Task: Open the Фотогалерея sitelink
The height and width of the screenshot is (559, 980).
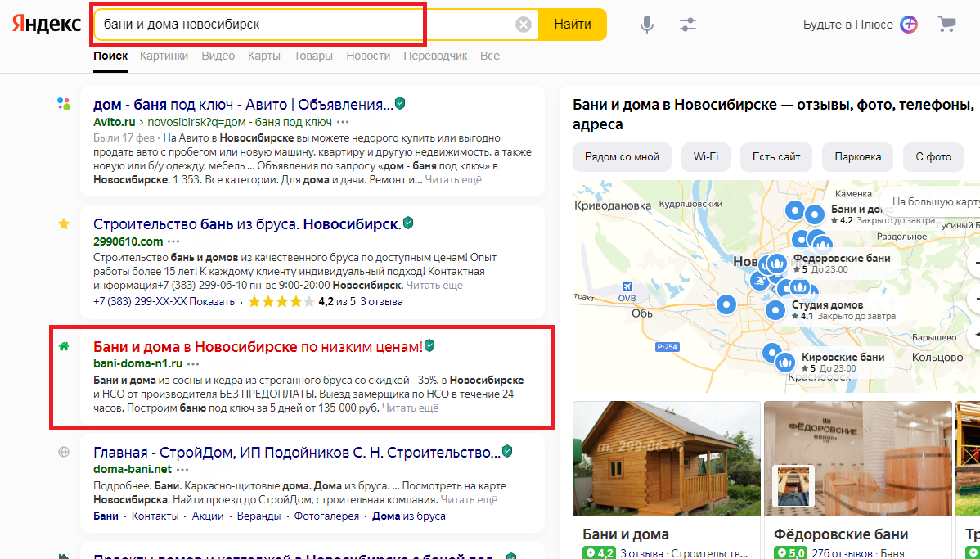Action: coord(326,516)
